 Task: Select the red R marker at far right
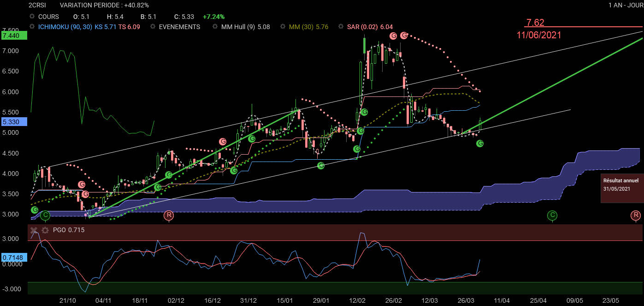(x=635, y=215)
